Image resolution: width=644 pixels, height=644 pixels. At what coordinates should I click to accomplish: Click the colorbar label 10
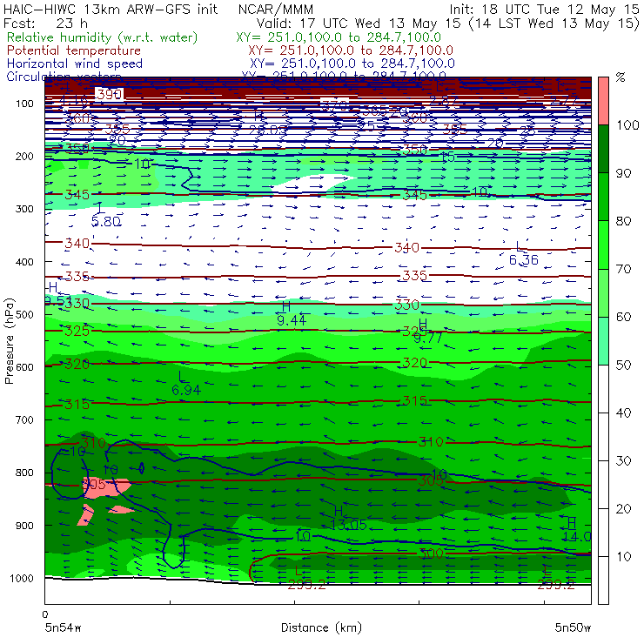coord(623,557)
